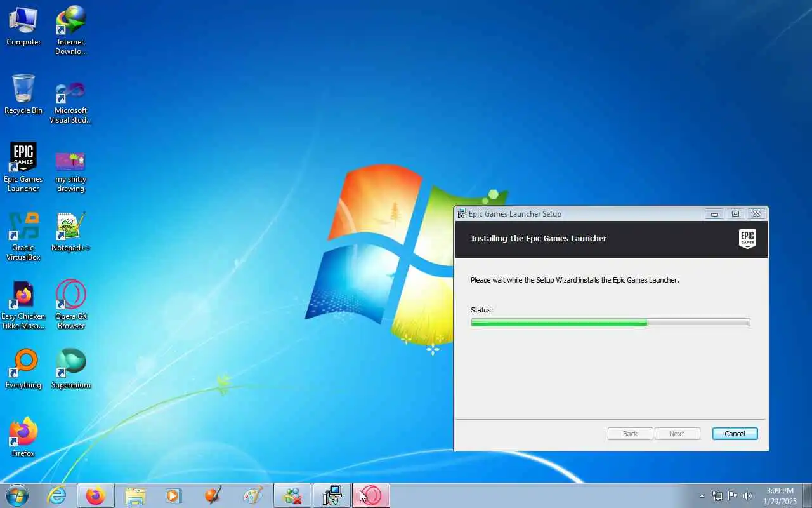
Task: Select the Recycle Bin icon
Action: tap(23, 95)
